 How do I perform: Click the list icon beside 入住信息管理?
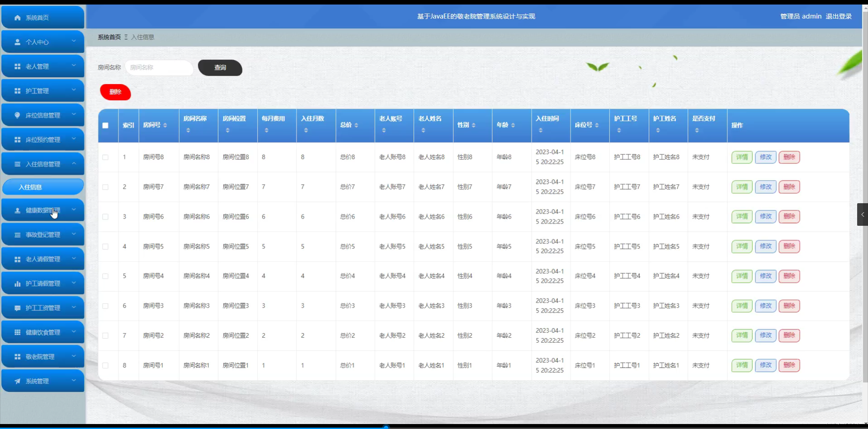(x=18, y=164)
